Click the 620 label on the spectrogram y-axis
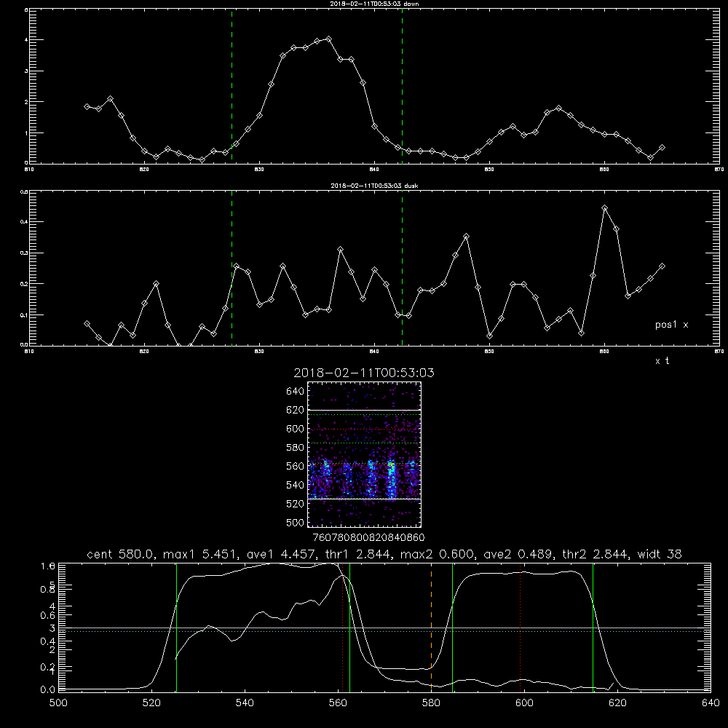Screen dimensions: 728x728 click(296, 410)
